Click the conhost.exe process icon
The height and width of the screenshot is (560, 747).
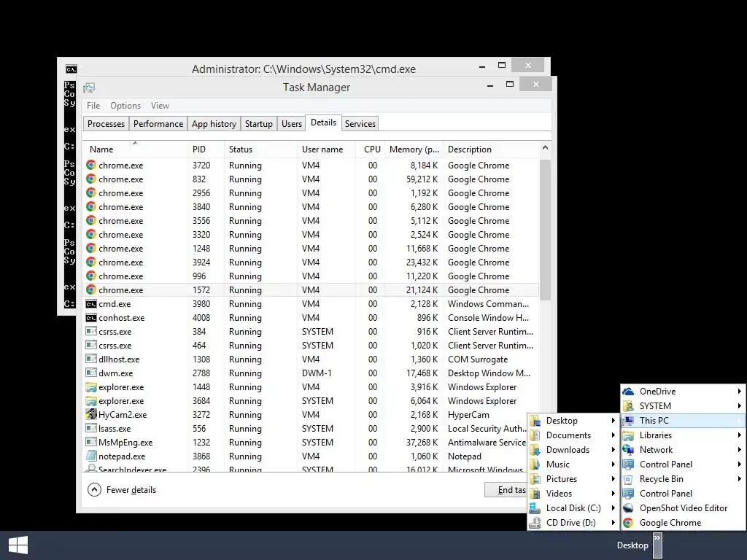coord(91,318)
